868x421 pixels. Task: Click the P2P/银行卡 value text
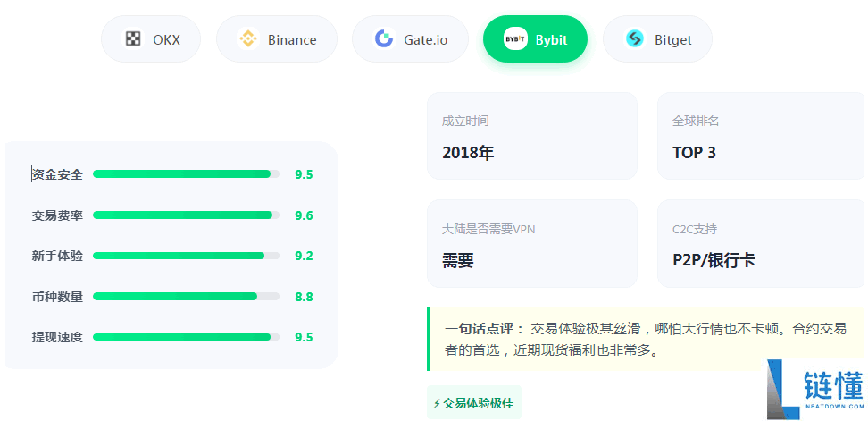pyautogui.click(x=714, y=260)
